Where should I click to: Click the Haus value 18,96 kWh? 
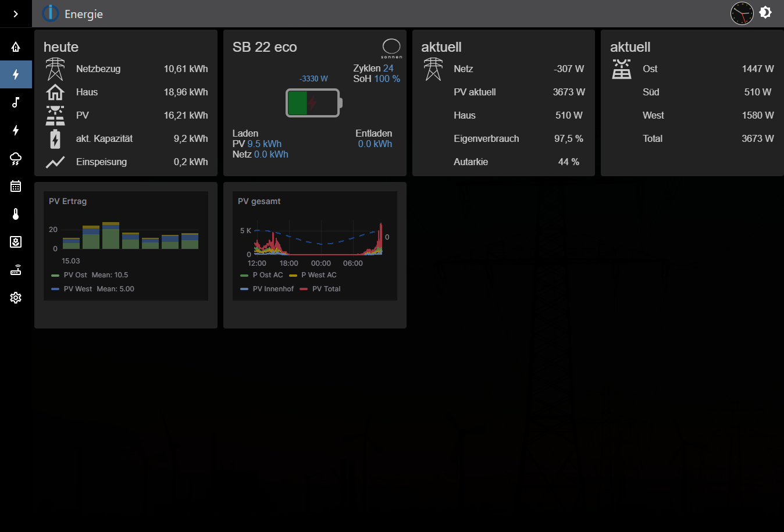pyautogui.click(x=186, y=92)
